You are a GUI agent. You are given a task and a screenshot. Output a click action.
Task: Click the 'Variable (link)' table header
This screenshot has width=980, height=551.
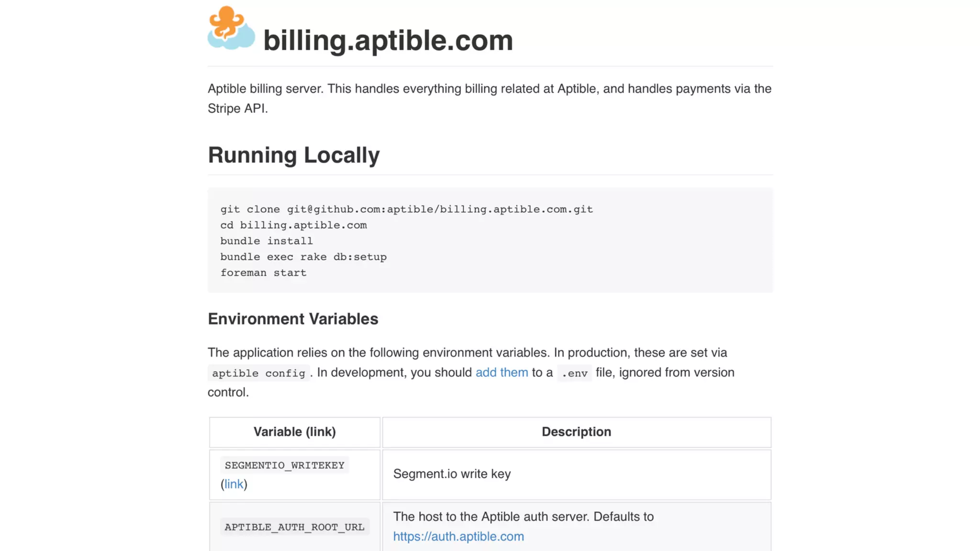click(x=294, y=432)
